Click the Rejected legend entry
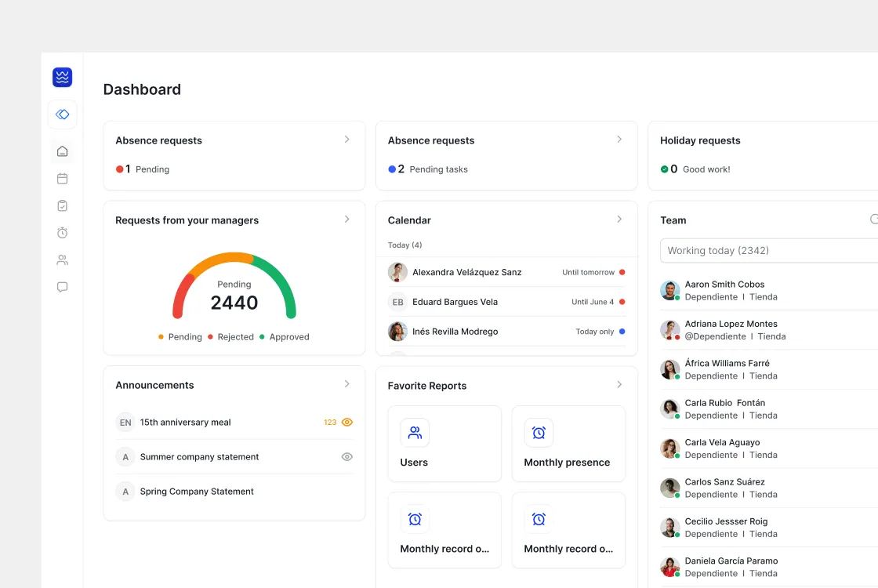Image resolution: width=878 pixels, height=588 pixels. [x=230, y=337]
